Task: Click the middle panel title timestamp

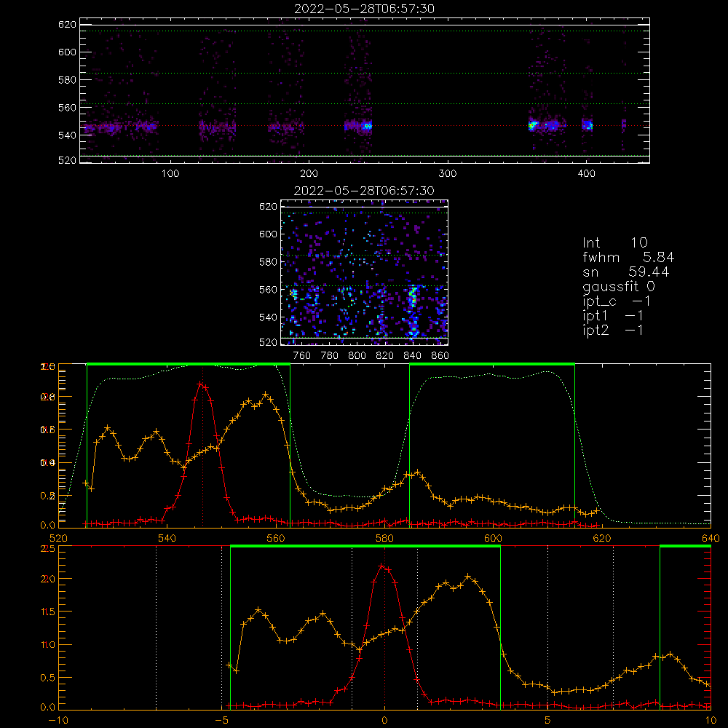Action: (364, 191)
